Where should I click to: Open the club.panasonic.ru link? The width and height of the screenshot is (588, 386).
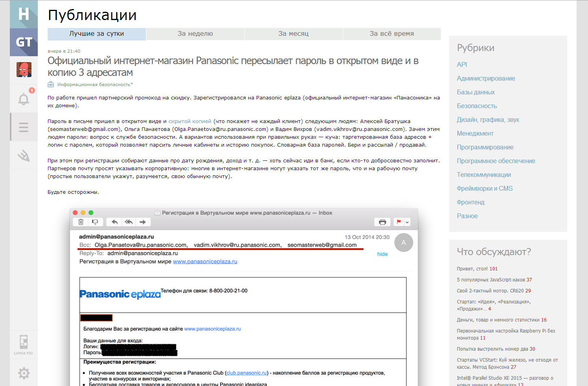point(247,373)
